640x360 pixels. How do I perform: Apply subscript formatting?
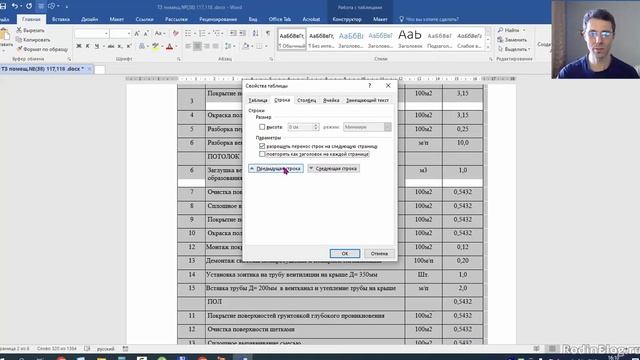click(120, 46)
